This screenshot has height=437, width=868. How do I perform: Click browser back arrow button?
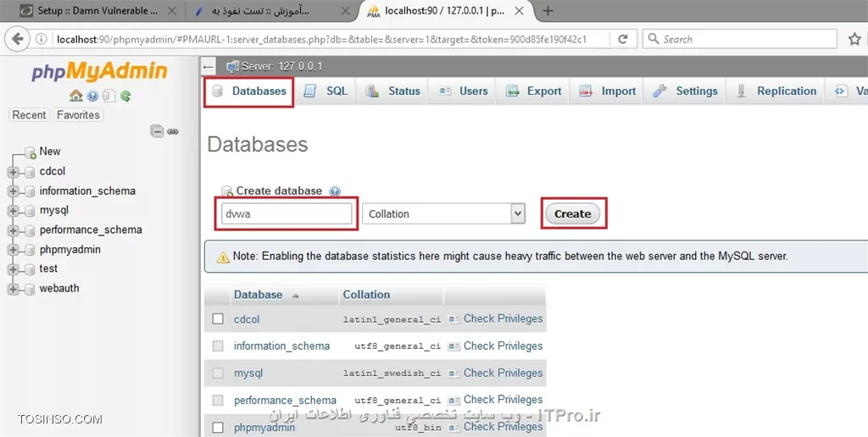[17, 39]
